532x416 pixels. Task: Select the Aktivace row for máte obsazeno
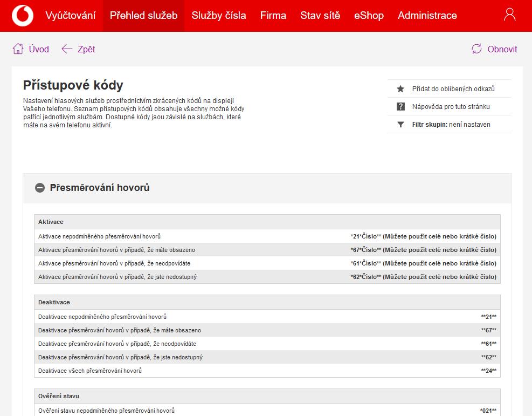pos(267,250)
